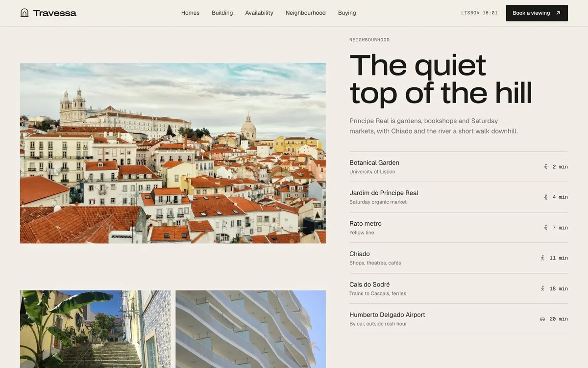Open the Homes navigation item
The image size is (588, 368).
[x=190, y=13]
